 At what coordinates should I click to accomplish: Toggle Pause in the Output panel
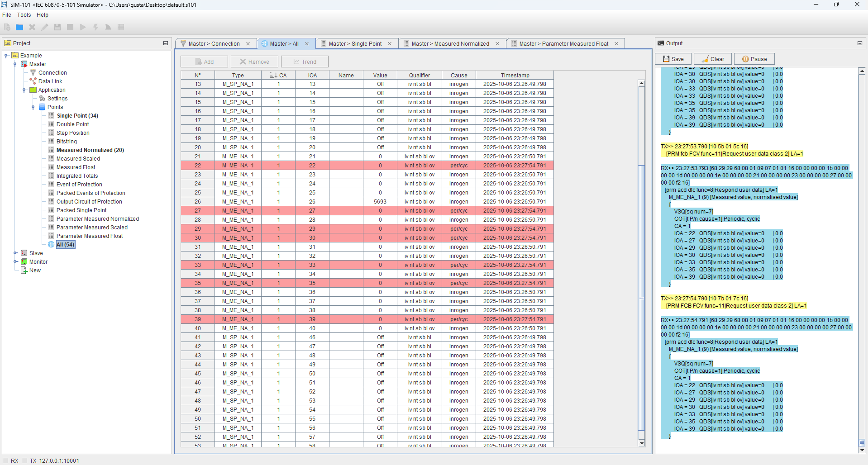point(754,59)
